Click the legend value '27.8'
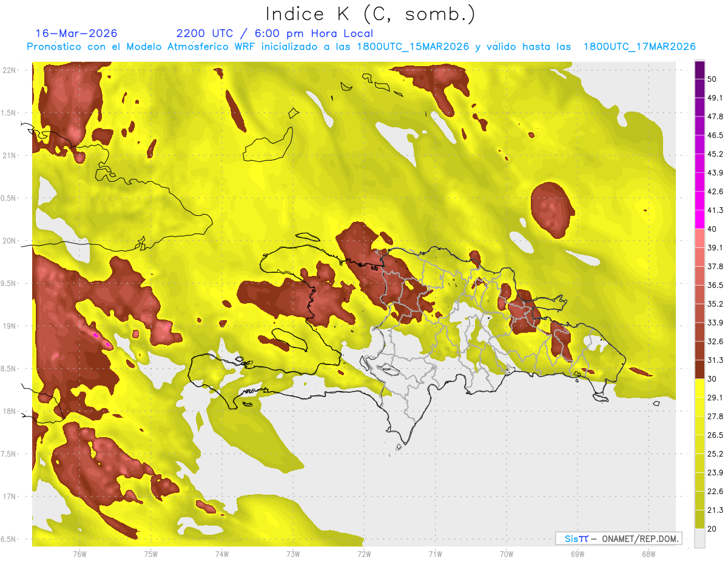Viewport: 728px width, 562px height. pos(715,416)
